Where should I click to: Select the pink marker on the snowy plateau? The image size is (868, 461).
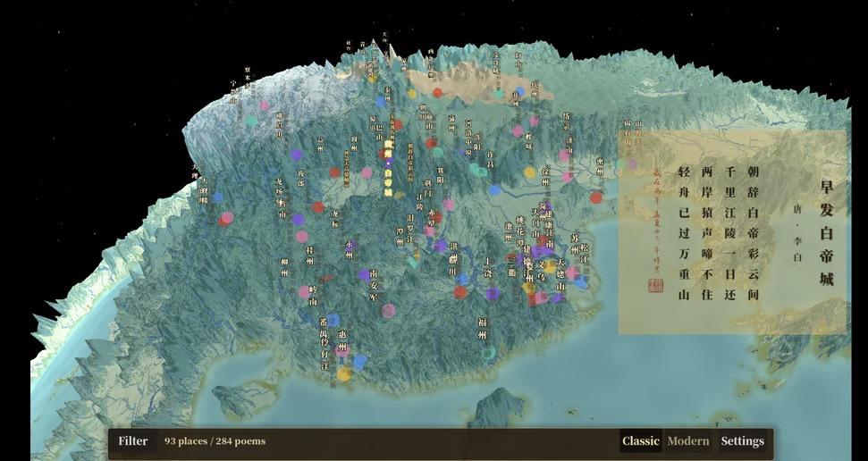click(x=265, y=105)
